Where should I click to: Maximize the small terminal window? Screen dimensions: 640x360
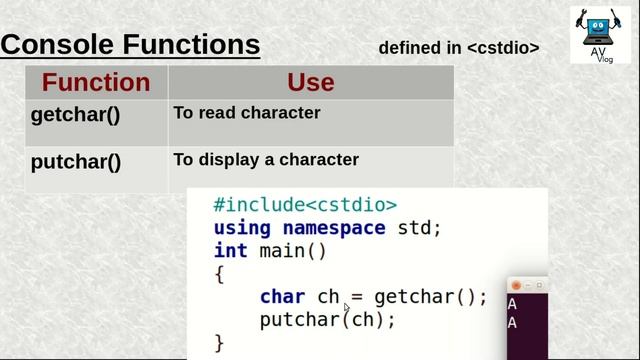[539, 285]
